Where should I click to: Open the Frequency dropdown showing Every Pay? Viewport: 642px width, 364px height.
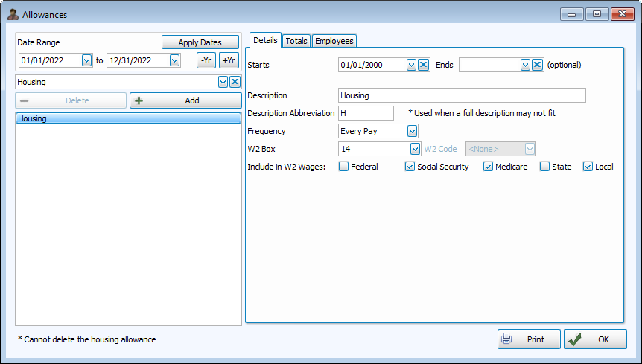[x=412, y=131]
